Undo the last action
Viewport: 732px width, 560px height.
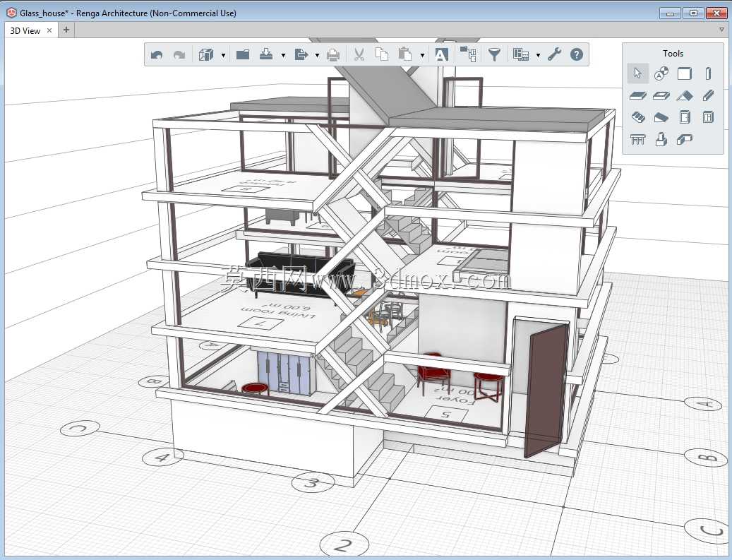point(157,54)
